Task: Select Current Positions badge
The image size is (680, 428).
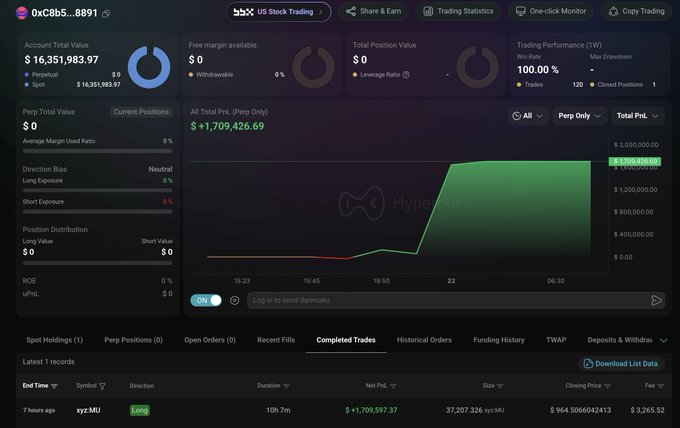Action: click(141, 112)
